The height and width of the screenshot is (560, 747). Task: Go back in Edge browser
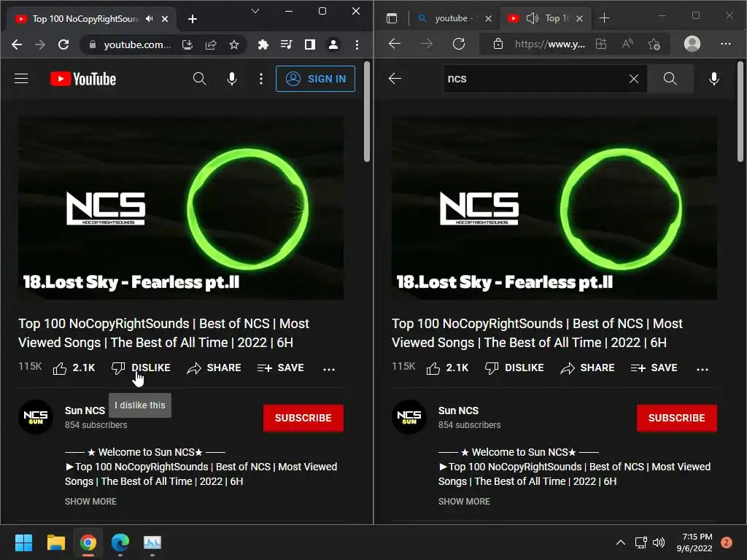[395, 44]
